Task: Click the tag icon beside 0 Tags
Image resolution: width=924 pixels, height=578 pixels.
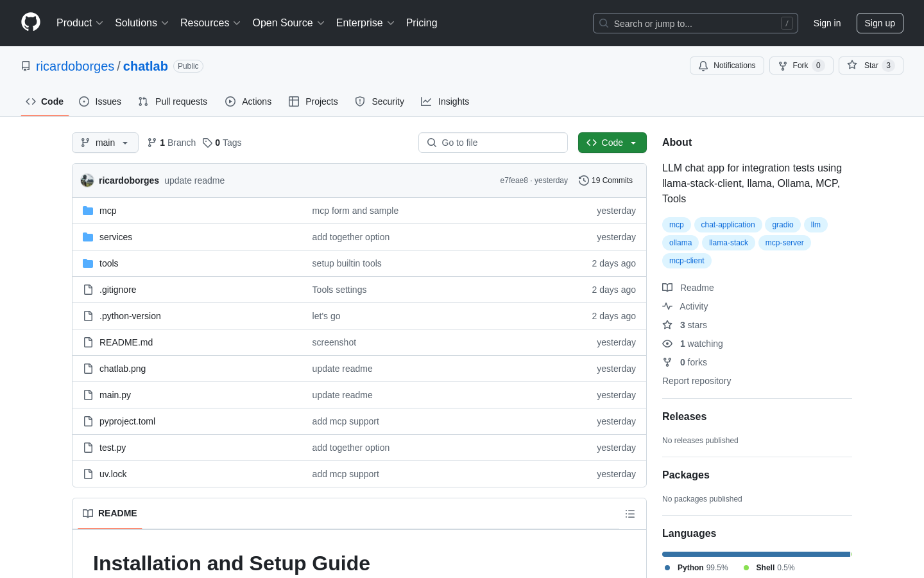Action: coord(207,143)
